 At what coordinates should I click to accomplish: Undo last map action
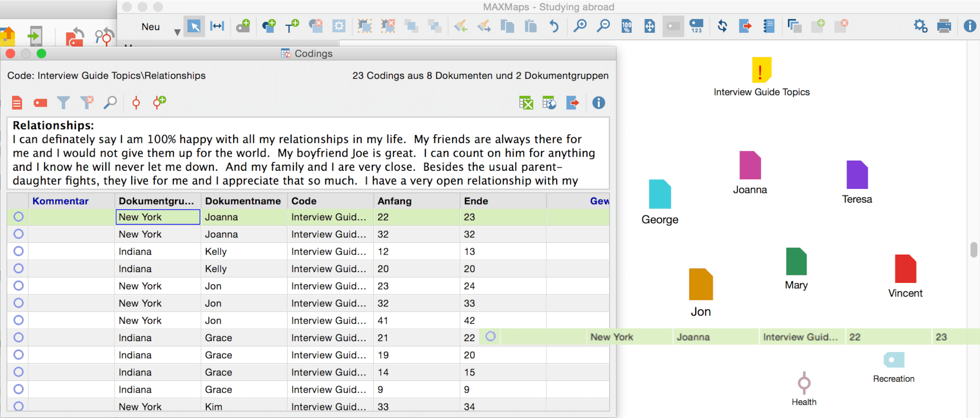554,26
